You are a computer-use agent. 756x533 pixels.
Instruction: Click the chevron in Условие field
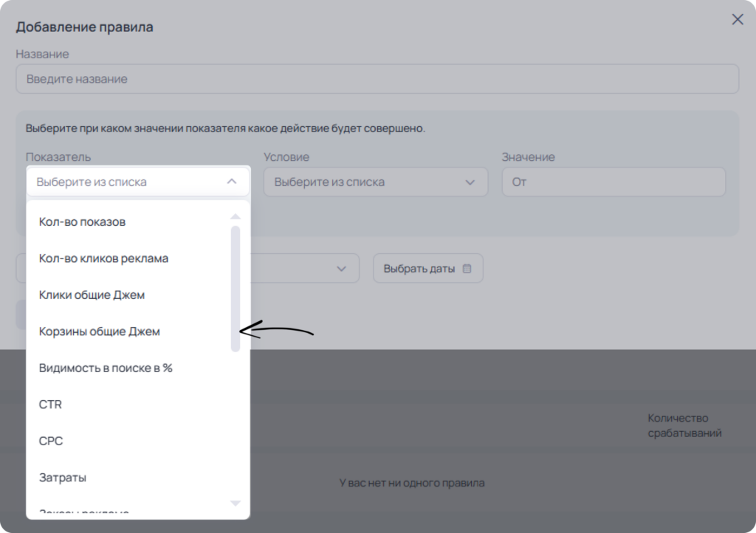470,182
